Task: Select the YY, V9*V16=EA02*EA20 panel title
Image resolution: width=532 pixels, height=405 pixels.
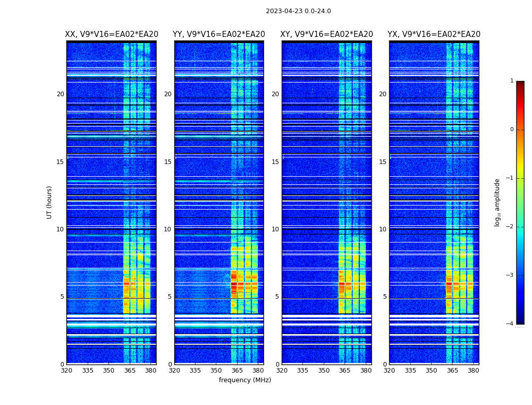Action: point(219,34)
